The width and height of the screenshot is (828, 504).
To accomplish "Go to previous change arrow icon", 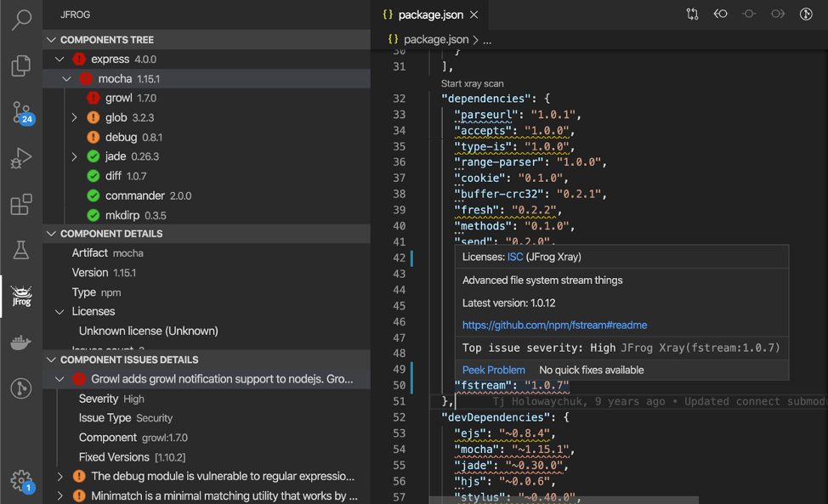I will [721, 14].
